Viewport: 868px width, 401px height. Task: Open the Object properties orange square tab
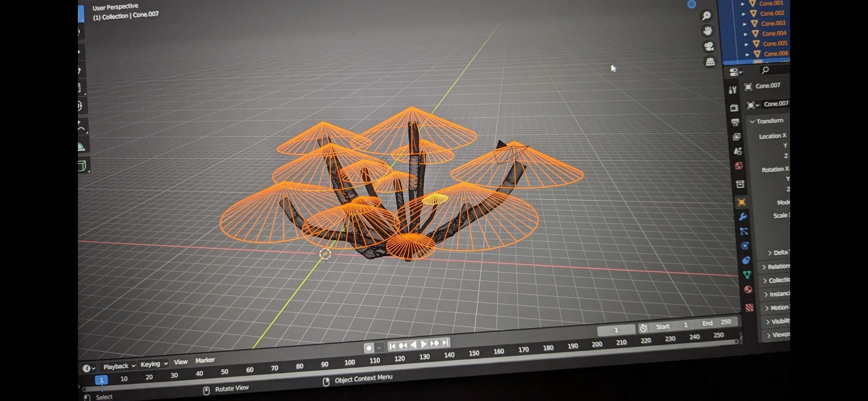click(x=741, y=202)
